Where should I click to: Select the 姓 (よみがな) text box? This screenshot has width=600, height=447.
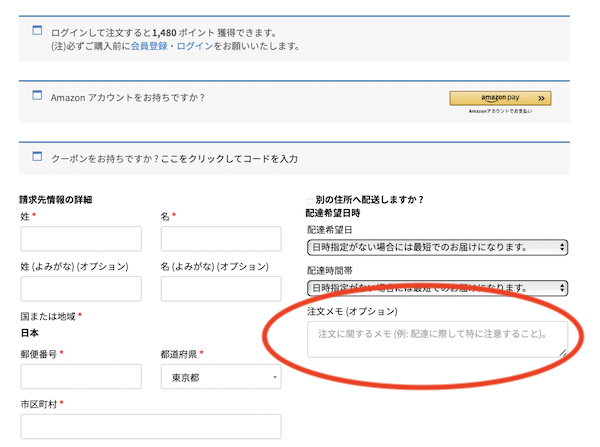click(80, 289)
